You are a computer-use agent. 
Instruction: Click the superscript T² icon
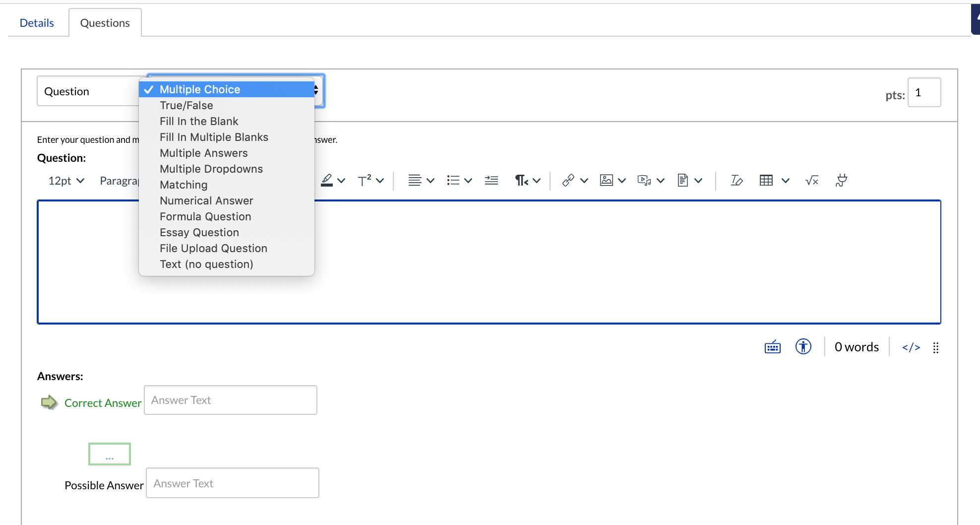tap(365, 181)
